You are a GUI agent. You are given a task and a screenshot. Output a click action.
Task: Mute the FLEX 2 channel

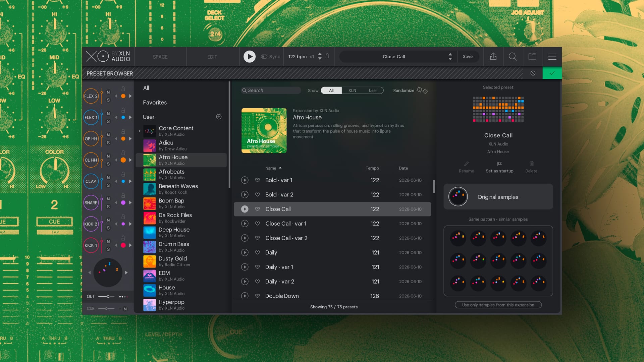[108, 92]
